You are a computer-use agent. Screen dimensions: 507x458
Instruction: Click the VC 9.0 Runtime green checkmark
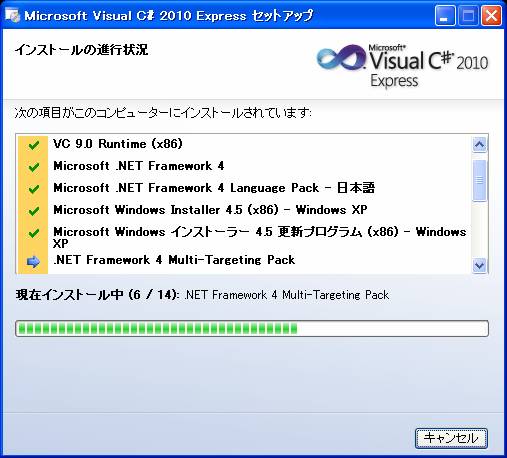tap(33, 145)
